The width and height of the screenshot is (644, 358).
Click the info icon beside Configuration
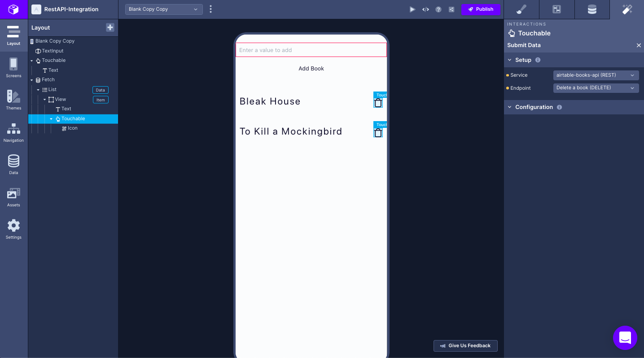[559, 107]
